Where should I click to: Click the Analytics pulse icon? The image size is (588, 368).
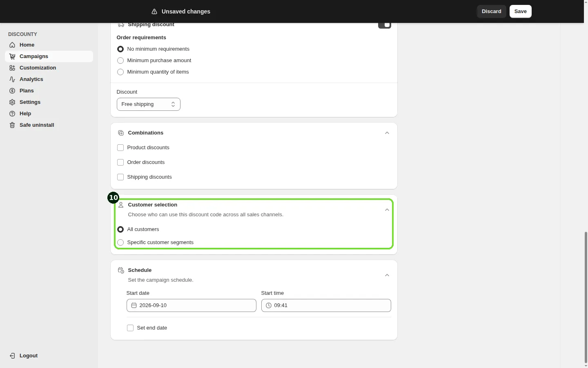(12, 79)
